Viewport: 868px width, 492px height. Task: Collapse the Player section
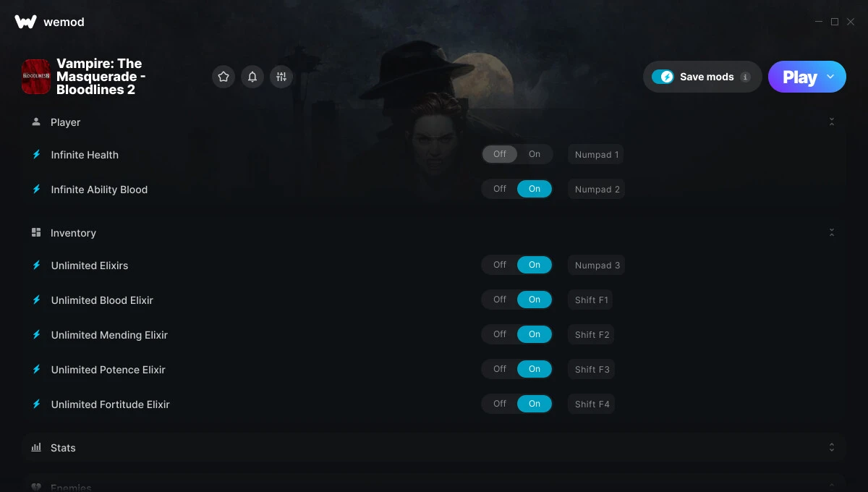[x=832, y=122]
